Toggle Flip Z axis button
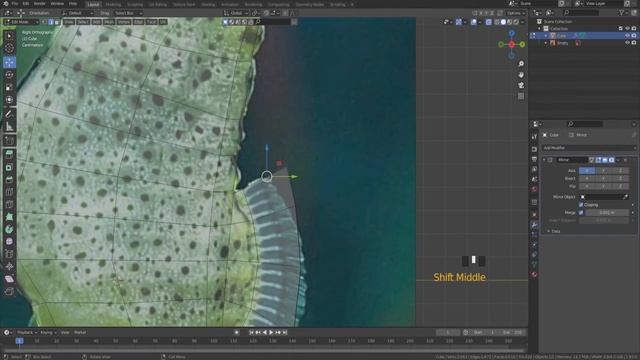Screen dimensions: 640x360 point(620,186)
